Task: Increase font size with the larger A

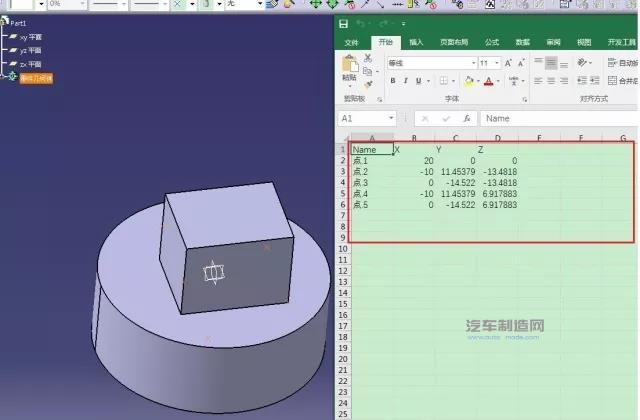Action: (x=508, y=63)
